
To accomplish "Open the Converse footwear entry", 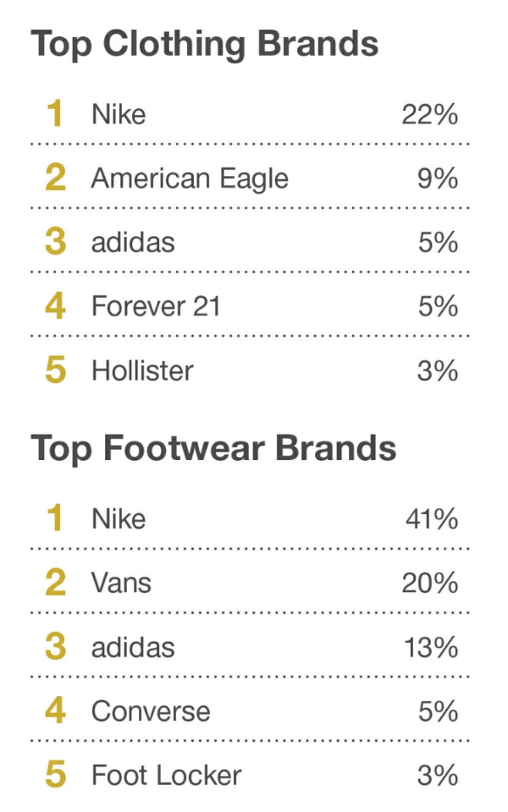I will pos(151,711).
